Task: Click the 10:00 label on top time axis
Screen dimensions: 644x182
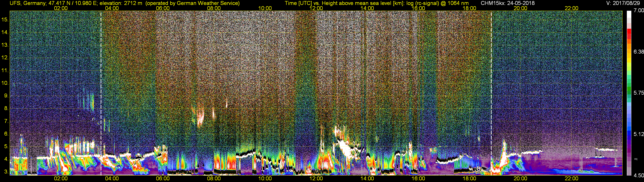Action: [x=265, y=8]
